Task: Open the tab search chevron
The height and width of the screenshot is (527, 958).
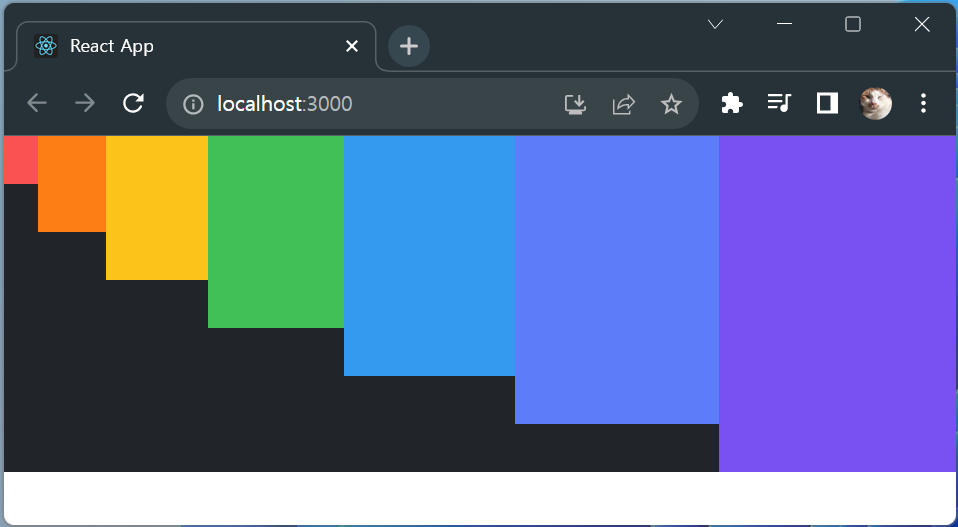Action: [x=715, y=24]
